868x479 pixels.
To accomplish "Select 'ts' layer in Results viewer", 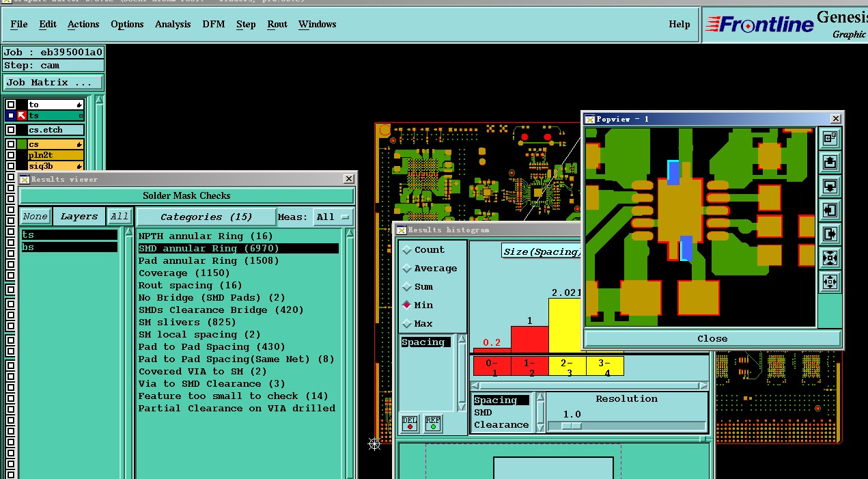I will [x=68, y=235].
